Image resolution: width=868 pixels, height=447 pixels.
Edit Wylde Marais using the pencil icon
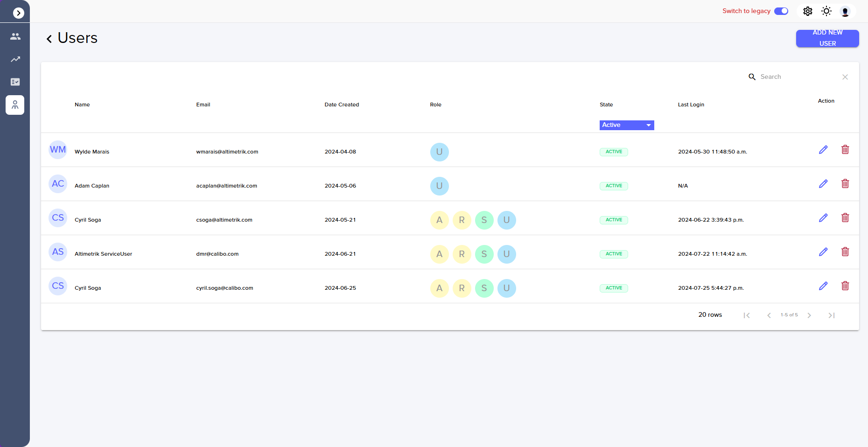[823, 150]
